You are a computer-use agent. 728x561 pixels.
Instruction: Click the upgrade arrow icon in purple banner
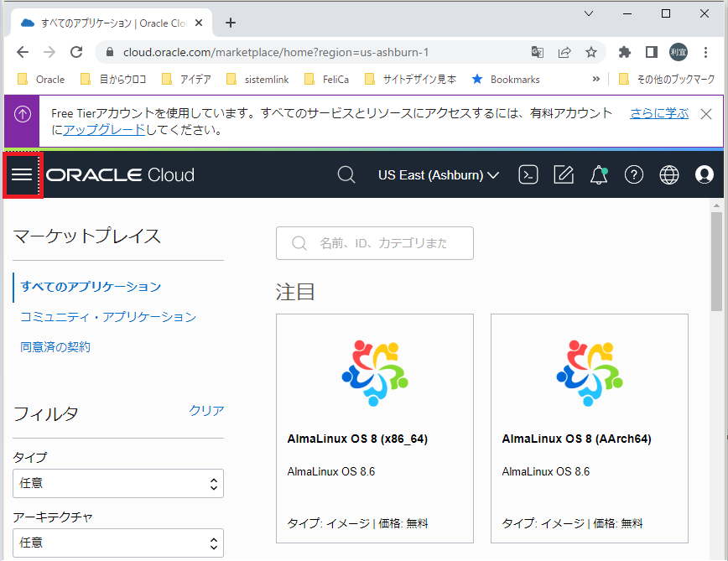point(23,114)
